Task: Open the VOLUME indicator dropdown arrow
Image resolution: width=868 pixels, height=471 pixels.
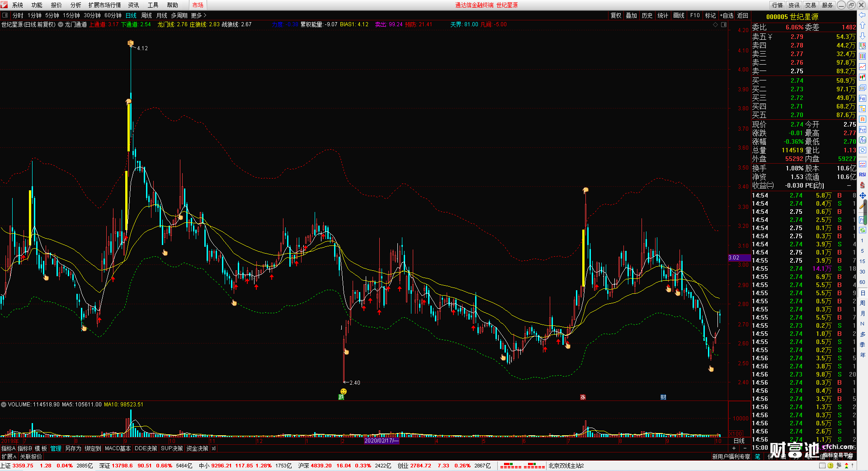Action: pyautogui.click(x=4, y=405)
